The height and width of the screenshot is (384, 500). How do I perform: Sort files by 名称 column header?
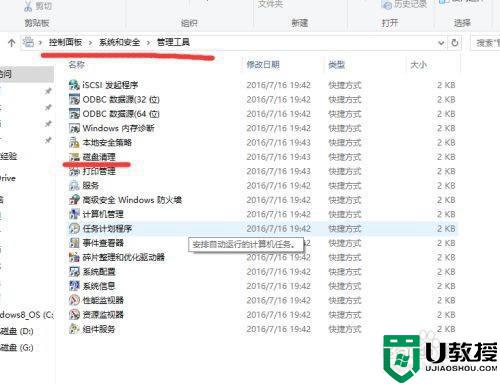(x=77, y=65)
